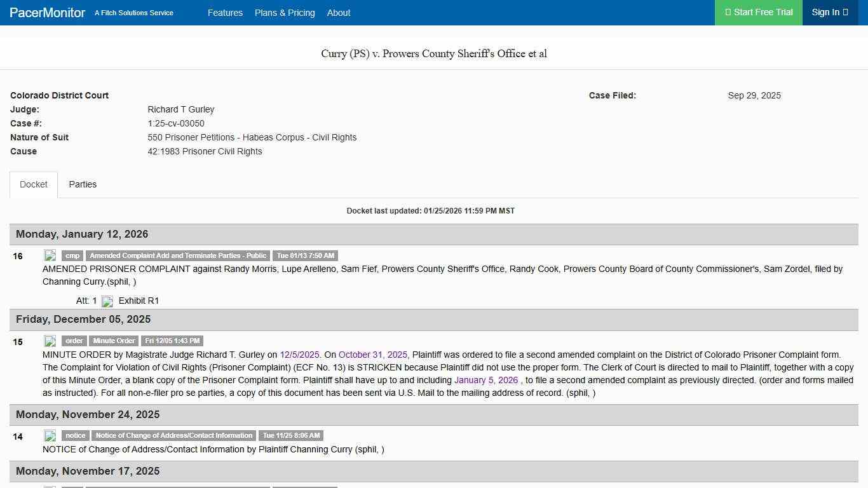This screenshot has width=868, height=488.
Task: Select the cmp filing type badge on entry 16
Action: point(72,255)
